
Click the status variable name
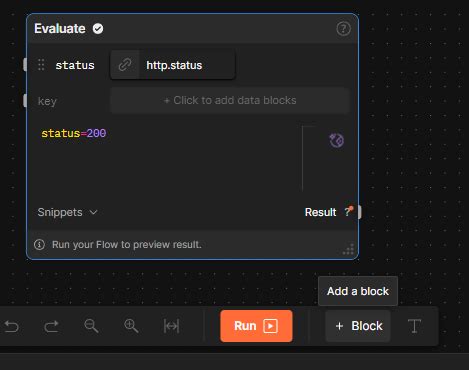pos(75,65)
